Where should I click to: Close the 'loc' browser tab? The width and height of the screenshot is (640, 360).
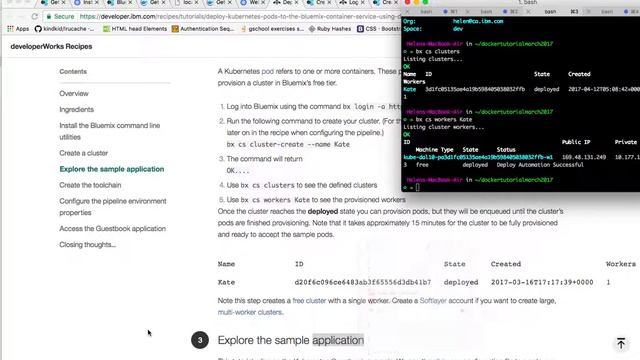[x=196, y=2]
